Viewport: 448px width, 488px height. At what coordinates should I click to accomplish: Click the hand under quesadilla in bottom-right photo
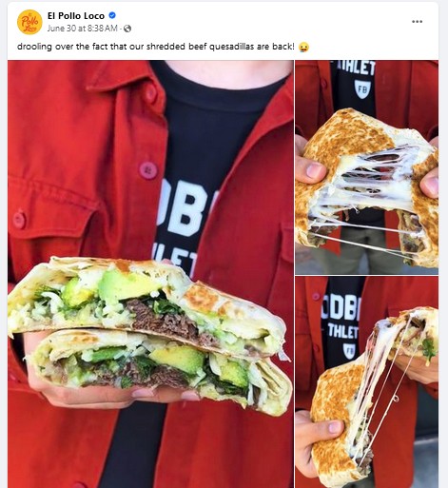coord(319,440)
